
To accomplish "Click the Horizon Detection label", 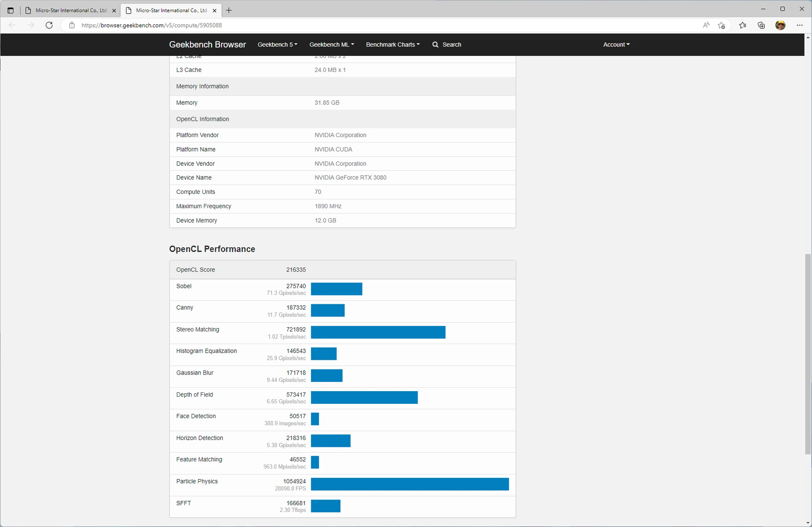I will point(199,438).
